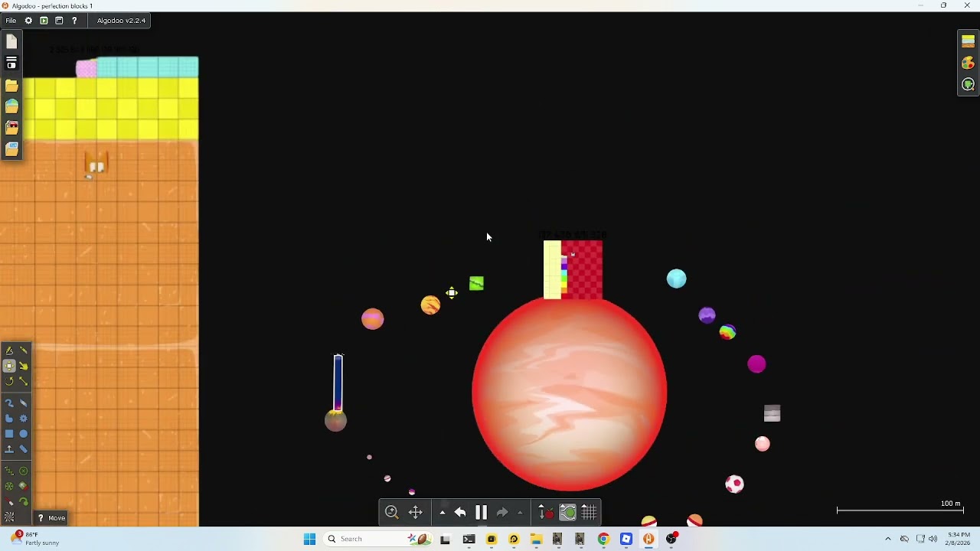Image resolution: width=980 pixels, height=551 pixels.
Task: Show hidden system tray icons
Action: point(888,539)
